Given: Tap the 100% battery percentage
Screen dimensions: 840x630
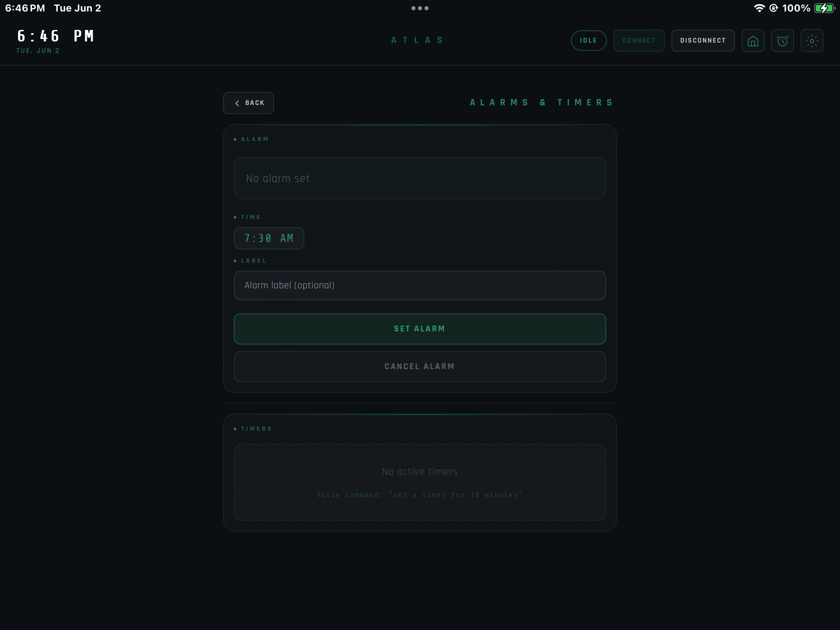Looking at the screenshot, I should tap(796, 8).
